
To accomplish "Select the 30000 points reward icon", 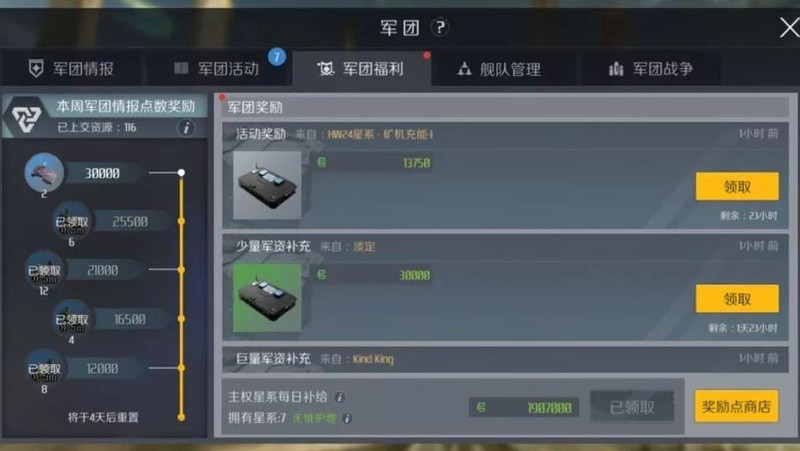I will tap(44, 172).
